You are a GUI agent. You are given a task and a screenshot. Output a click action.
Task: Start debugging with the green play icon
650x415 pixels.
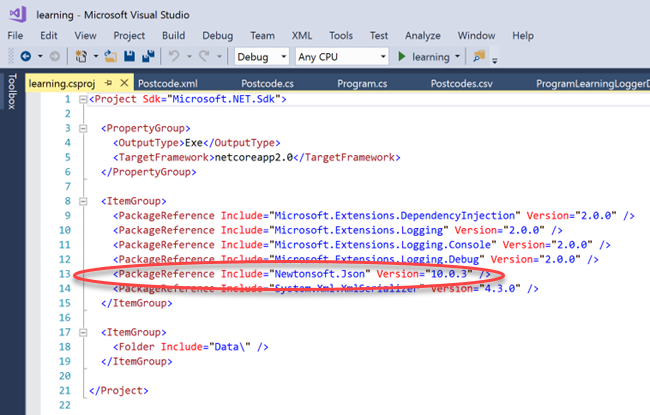(x=401, y=56)
